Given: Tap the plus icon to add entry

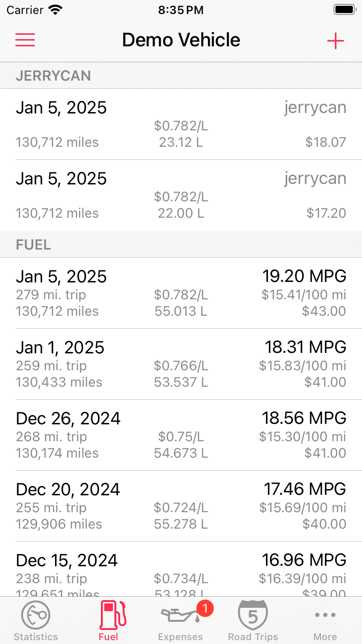Looking at the screenshot, I should click(x=335, y=41).
